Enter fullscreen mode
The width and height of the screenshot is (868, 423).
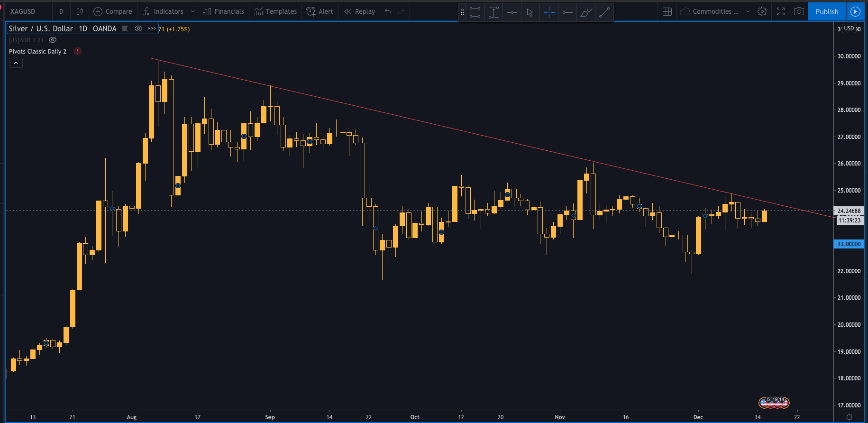tap(781, 11)
